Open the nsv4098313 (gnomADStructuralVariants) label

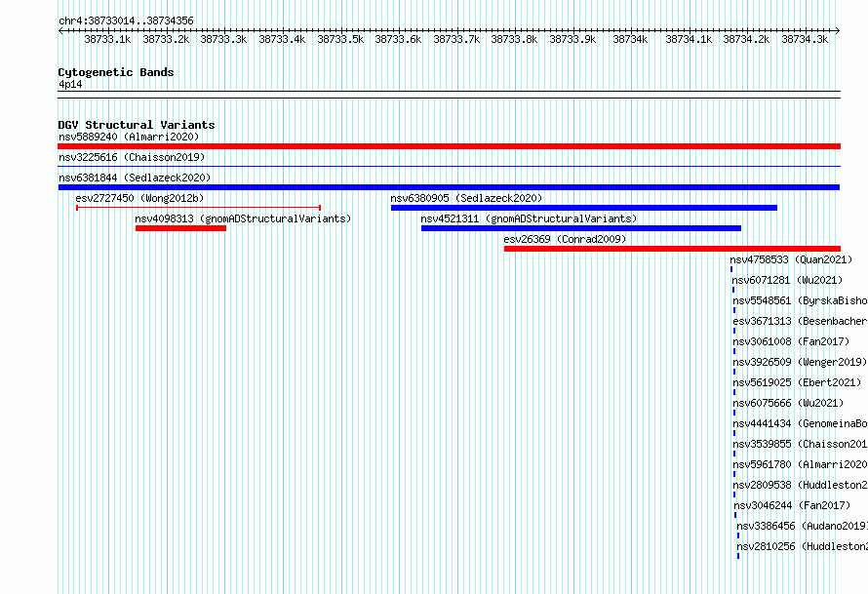point(243,218)
